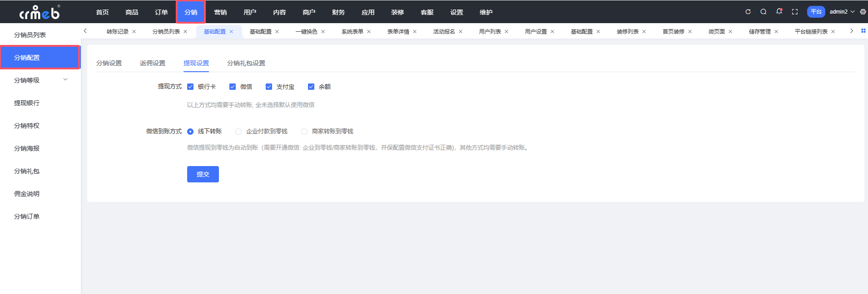Close the 表单详情 tab
868x294 pixels.
[415, 32]
